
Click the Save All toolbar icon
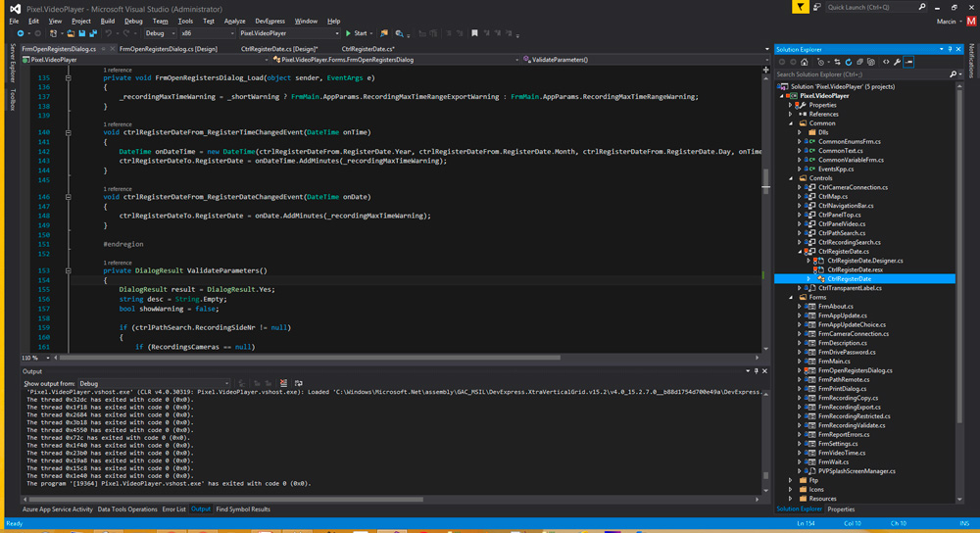93,33
